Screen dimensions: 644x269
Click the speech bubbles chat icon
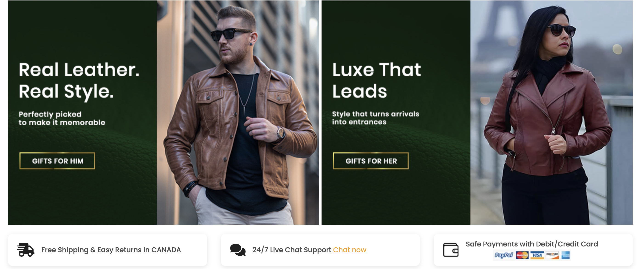click(x=238, y=250)
